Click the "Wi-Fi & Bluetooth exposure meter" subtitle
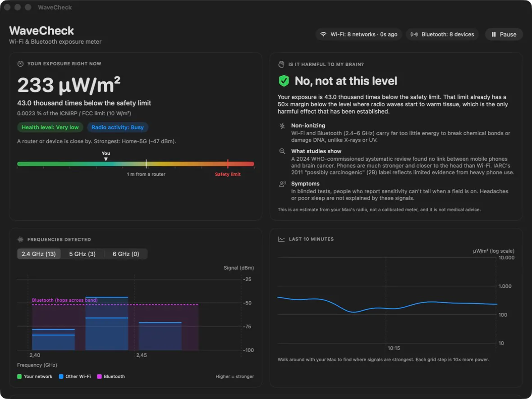This screenshot has height=399, width=532. pos(55,42)
